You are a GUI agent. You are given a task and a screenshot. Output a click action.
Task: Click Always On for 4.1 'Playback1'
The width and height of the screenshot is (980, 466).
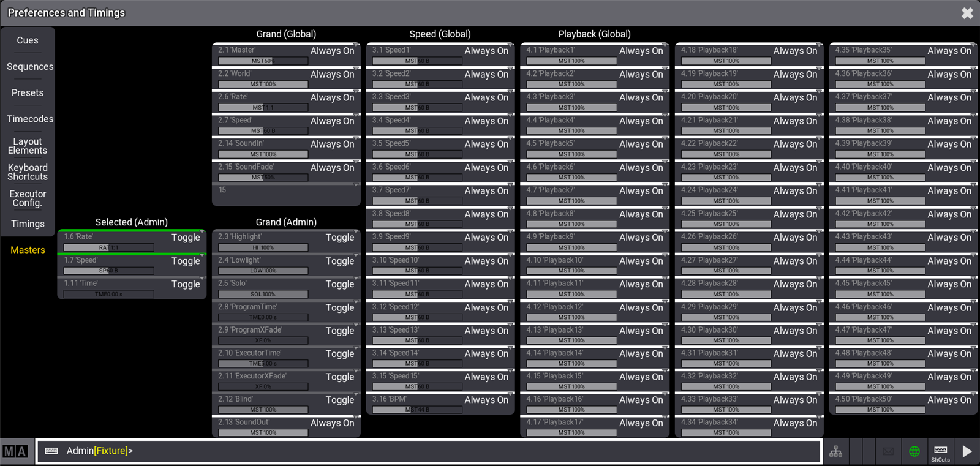[x=641, y=51]
